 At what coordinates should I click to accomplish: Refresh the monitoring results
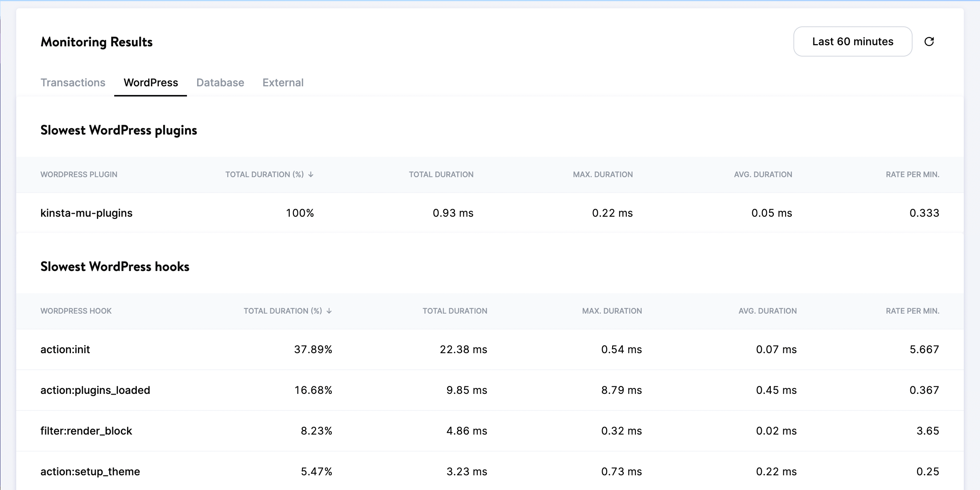point(930,41)
